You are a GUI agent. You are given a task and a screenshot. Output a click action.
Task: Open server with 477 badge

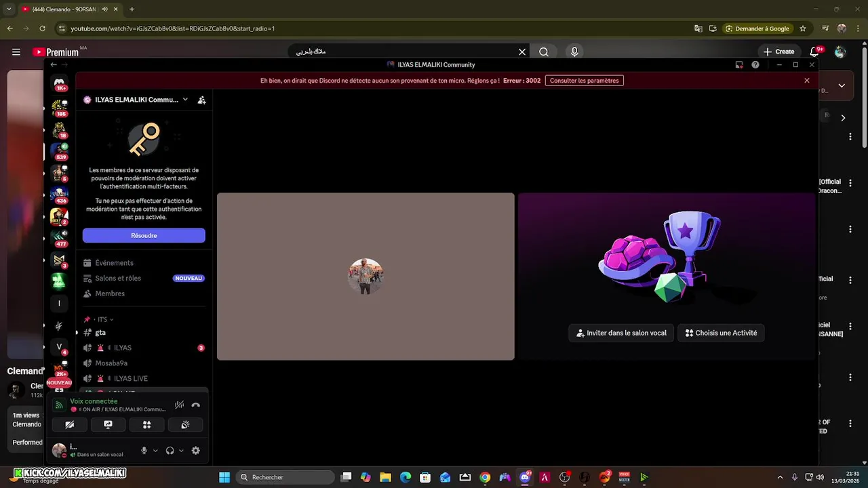tap(60, 238)
